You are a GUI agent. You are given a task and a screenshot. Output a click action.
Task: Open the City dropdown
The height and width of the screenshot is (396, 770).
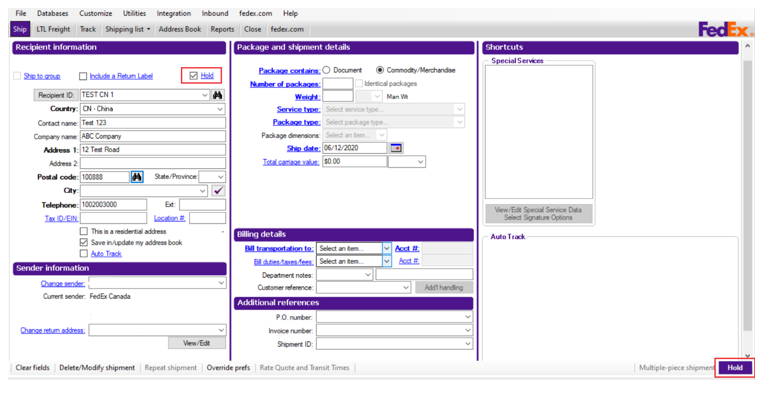tap(203, 191)
